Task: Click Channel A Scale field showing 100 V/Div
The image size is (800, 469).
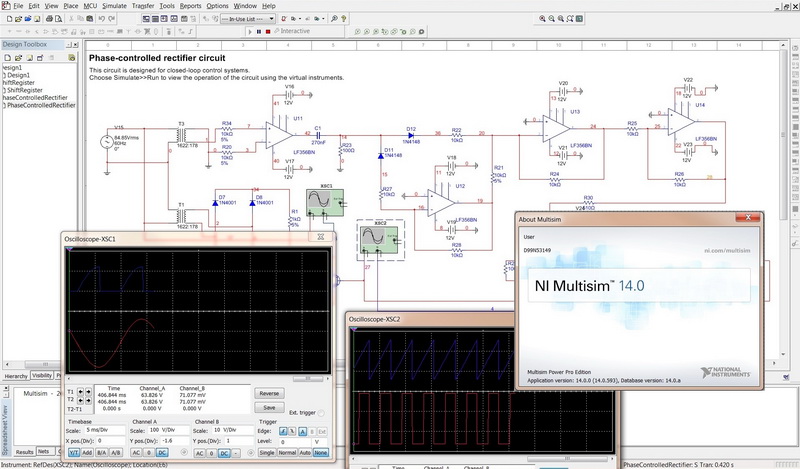Action: 168,430
